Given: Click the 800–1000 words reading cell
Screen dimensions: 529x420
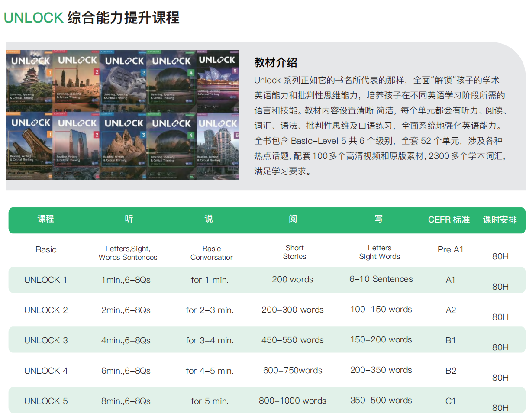Looking at the screenshot, I should click(x=293, y=401).
